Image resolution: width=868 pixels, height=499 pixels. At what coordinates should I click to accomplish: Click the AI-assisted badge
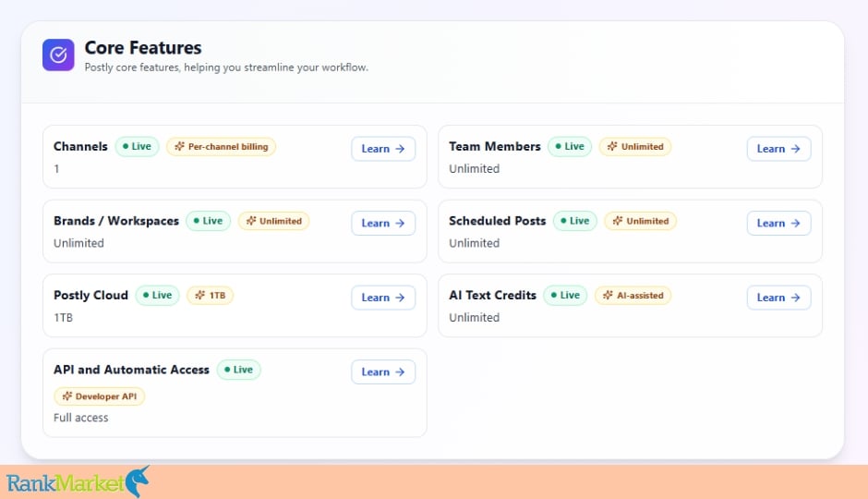pos(633,295)
